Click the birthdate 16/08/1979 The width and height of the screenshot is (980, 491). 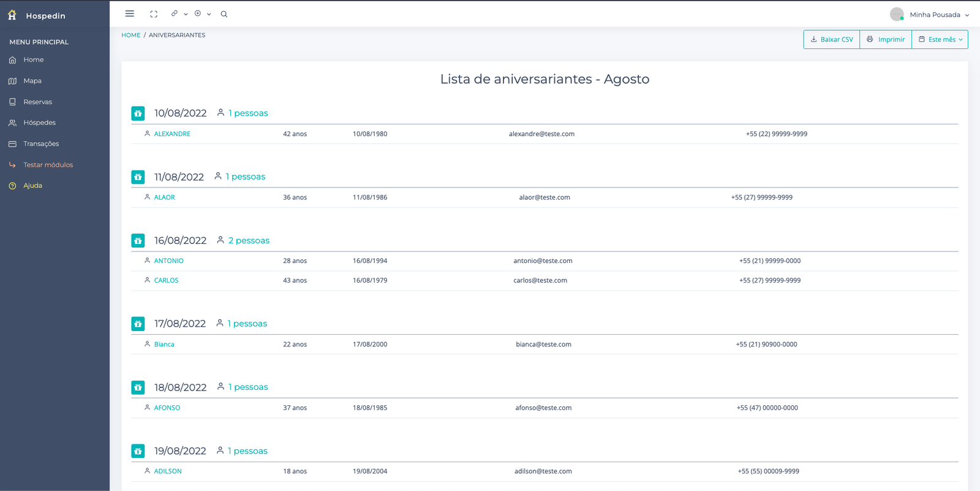pyautogui.click(x=370, y=280)
